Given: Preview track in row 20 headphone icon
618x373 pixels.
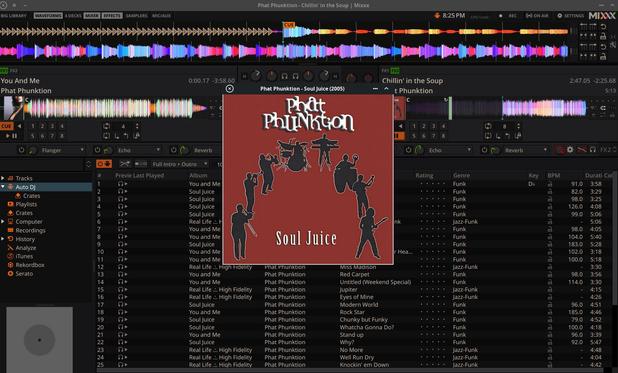Looking at the screenshot, I should (122, 327).
